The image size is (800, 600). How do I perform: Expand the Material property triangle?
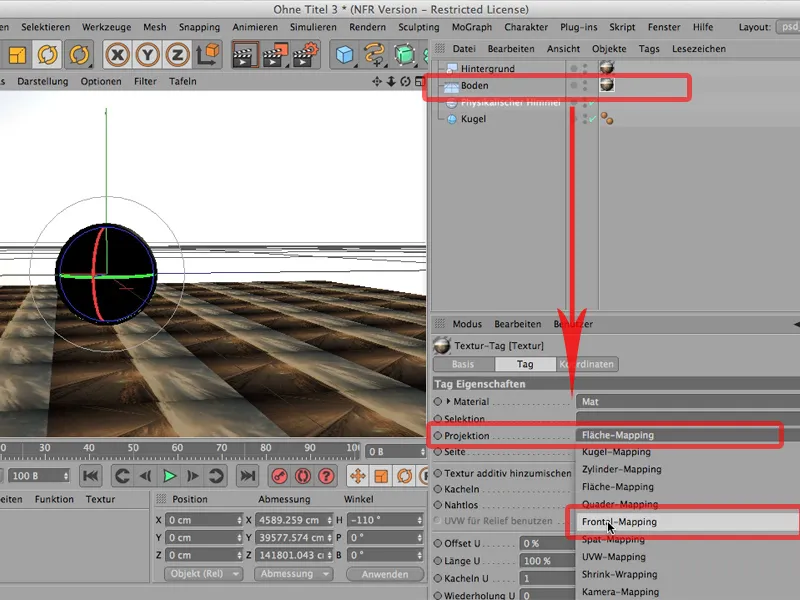point(448,402)
